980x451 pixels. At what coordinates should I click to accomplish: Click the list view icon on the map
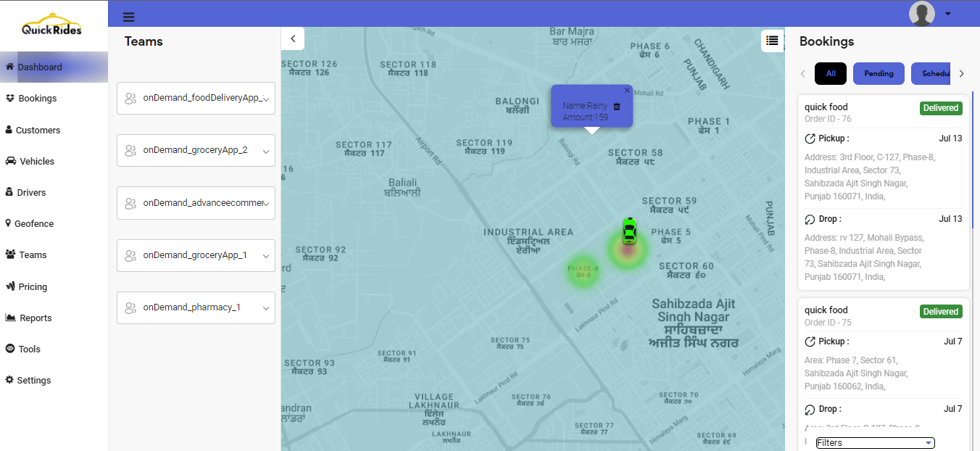(772, 41)
